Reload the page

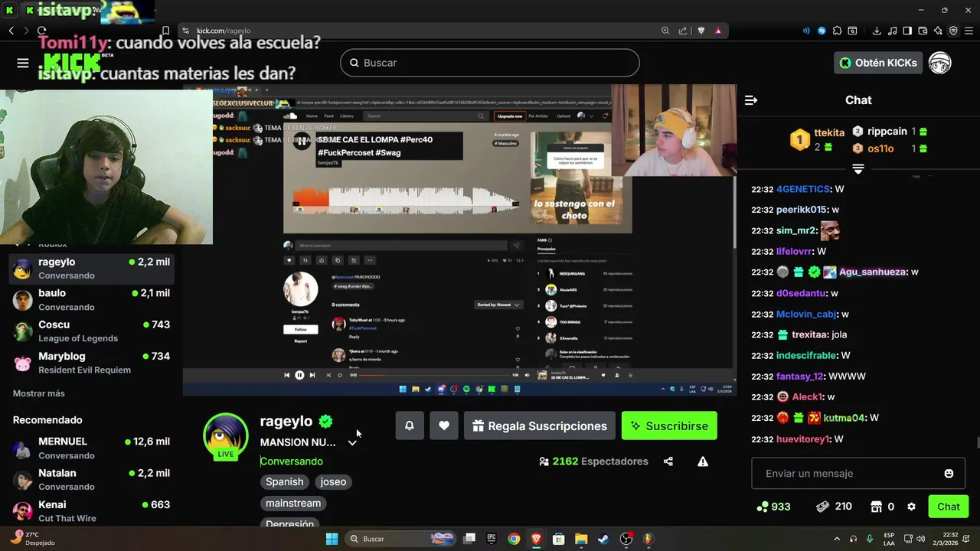pyautogui.click(x=41, y=31)
